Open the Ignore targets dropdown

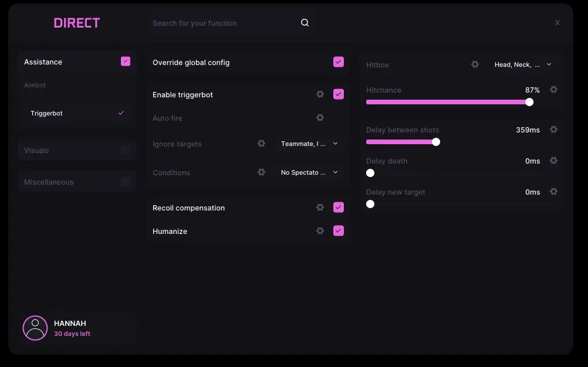(x=309, y=144)
